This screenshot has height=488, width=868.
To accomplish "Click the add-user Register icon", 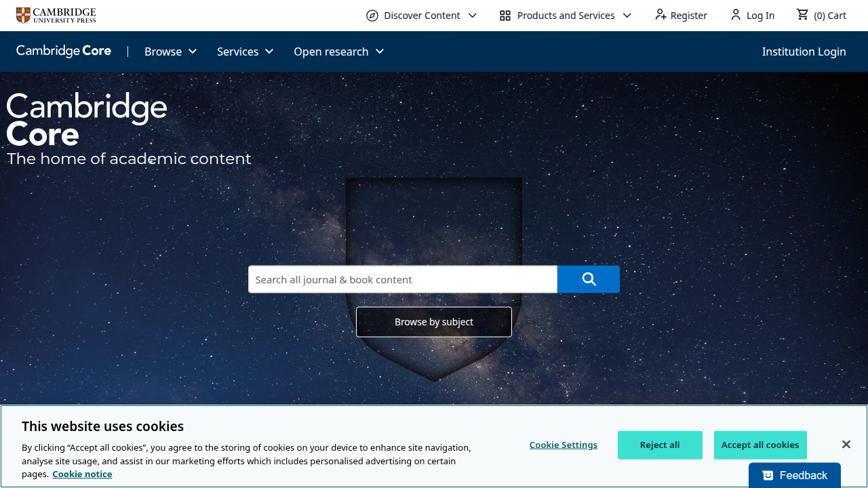I will 660,15.
